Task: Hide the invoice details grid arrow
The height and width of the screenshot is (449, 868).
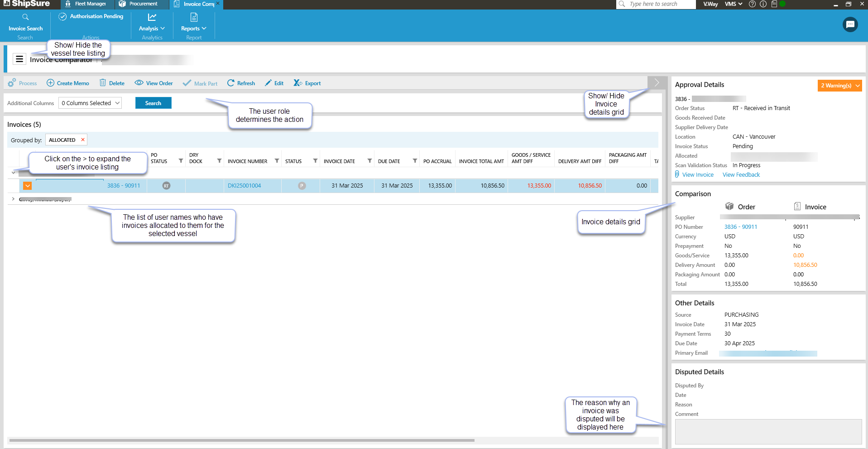Action: click(x=657, y=82)
